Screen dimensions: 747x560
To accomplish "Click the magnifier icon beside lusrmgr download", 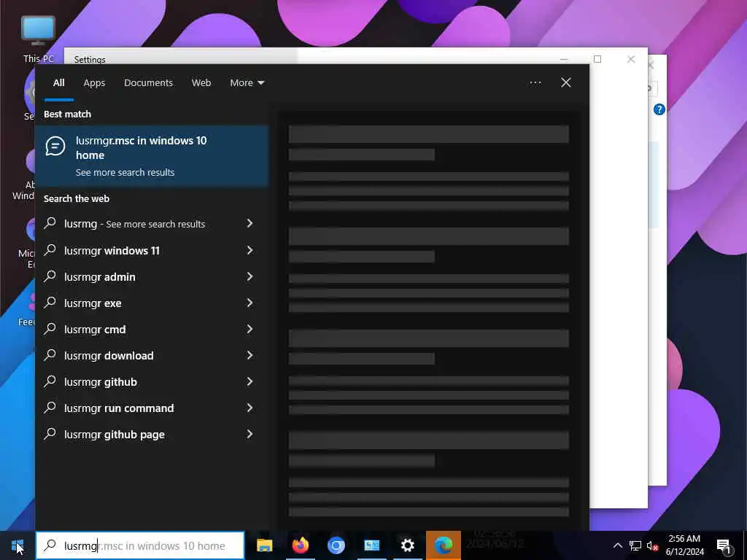I will tap(50, 355).
